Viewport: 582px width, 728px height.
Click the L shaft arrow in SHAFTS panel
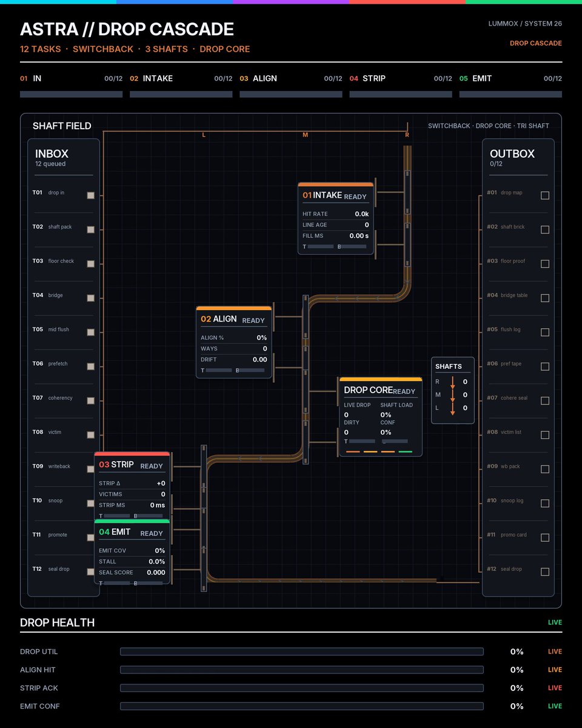[x=452, y=409]
